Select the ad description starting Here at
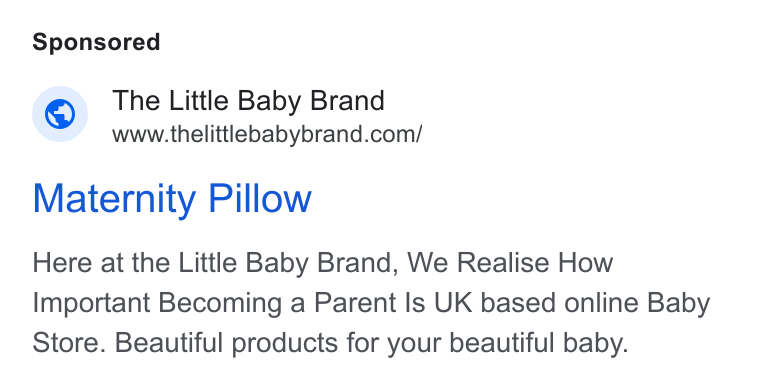Image resolution: width=760 pixels, height=386 pixels. (x=371, y=303)
